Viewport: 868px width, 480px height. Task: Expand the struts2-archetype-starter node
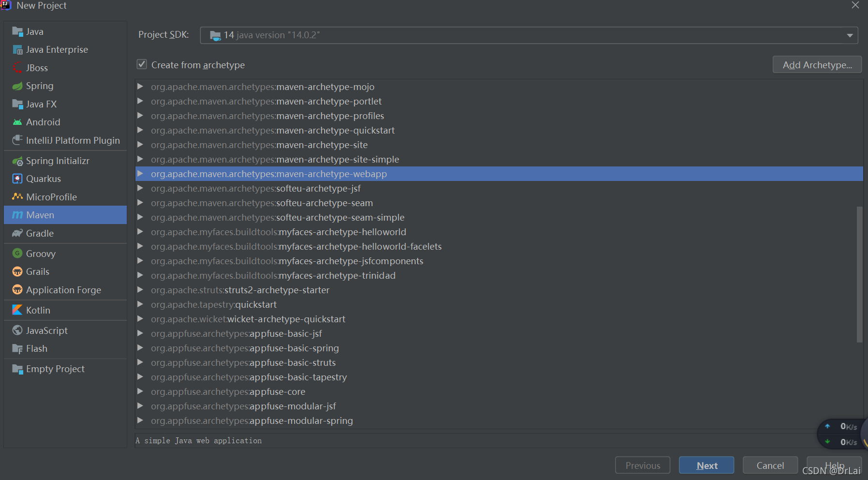(x=140, y=290)
